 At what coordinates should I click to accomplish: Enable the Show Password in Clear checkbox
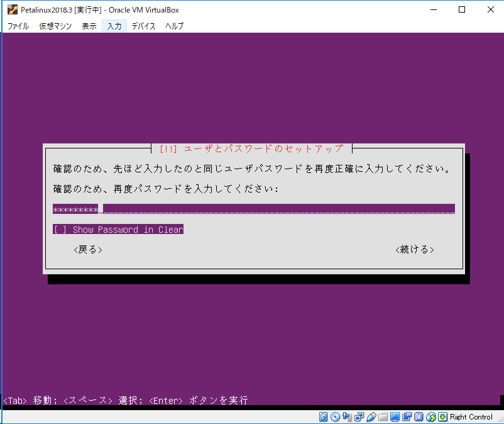[60, 229]
